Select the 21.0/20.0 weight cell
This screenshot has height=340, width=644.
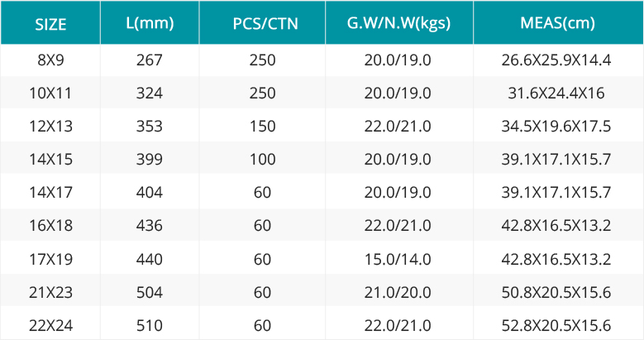[398, 292]
